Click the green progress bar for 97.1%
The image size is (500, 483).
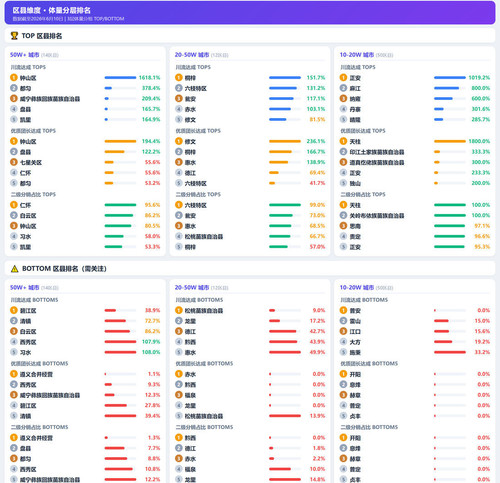click(450, 226)
